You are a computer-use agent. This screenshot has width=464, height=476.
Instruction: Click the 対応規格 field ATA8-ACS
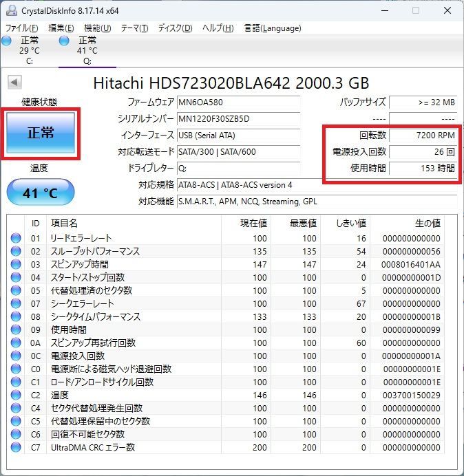(317, 184)
